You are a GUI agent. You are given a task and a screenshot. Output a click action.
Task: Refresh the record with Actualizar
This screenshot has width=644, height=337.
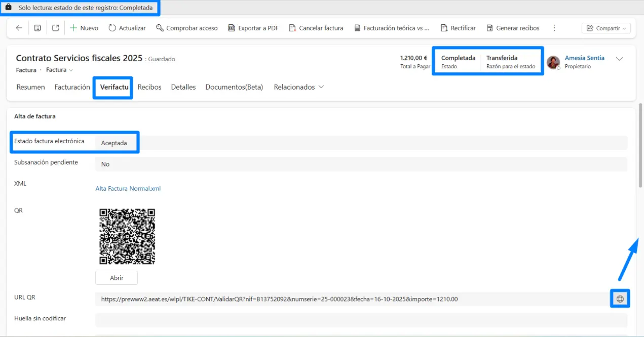[x=127, y=28]
